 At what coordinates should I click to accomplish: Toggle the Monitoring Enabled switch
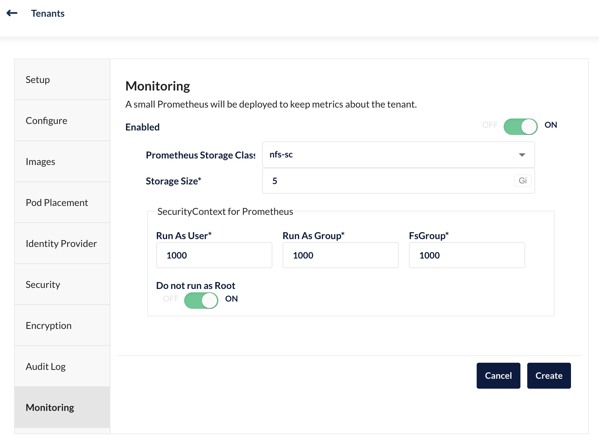520,126
